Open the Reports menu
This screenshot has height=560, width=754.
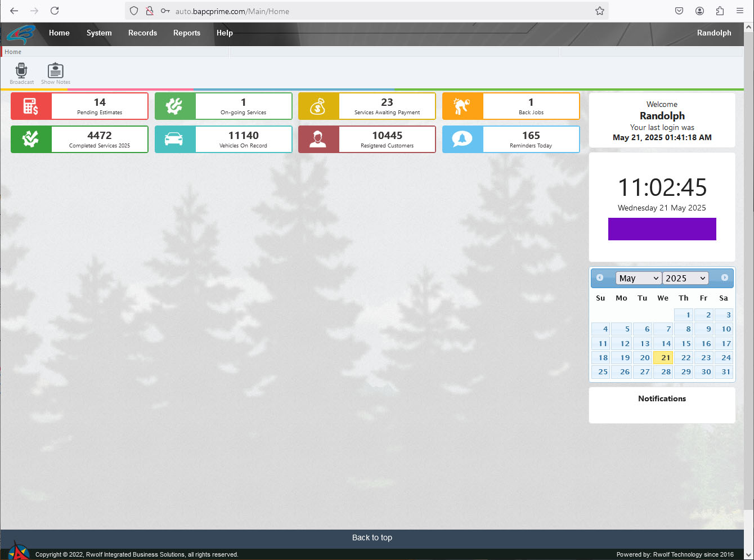186,33
